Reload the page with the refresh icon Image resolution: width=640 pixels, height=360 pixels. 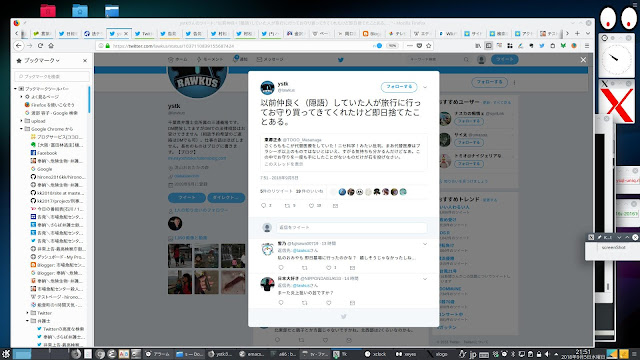tap(40, 46)
